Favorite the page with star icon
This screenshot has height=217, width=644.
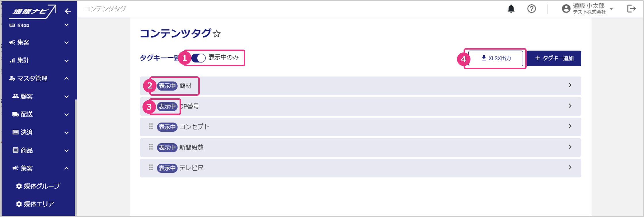click(217, 34)
